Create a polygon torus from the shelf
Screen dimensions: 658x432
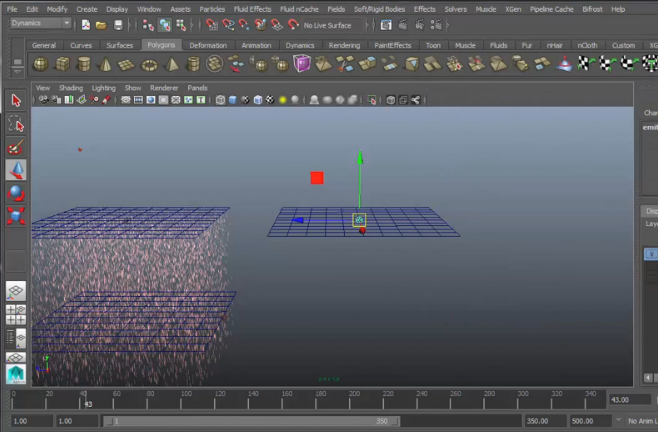(x=149, y=65)
